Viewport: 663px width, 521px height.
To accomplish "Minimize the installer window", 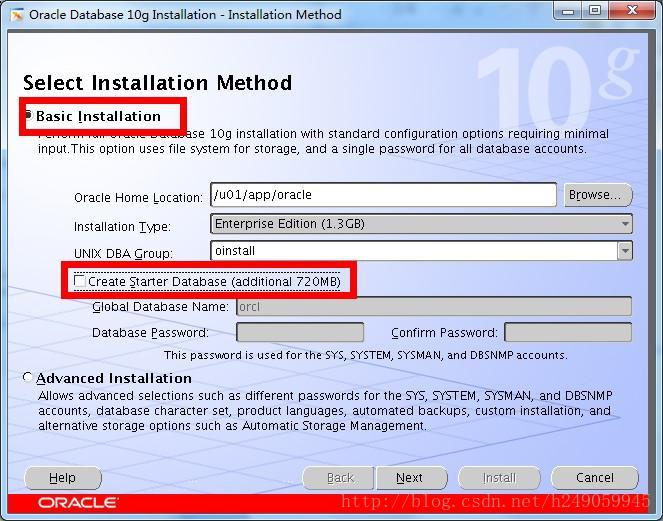I will pyautogui.click(x=567, y=10).
